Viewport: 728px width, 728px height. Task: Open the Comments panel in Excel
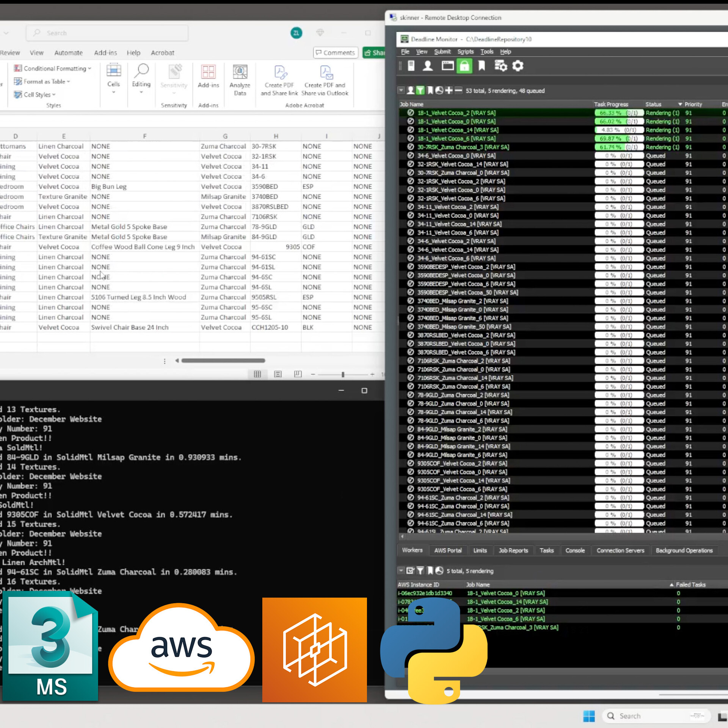pos(335,52)
